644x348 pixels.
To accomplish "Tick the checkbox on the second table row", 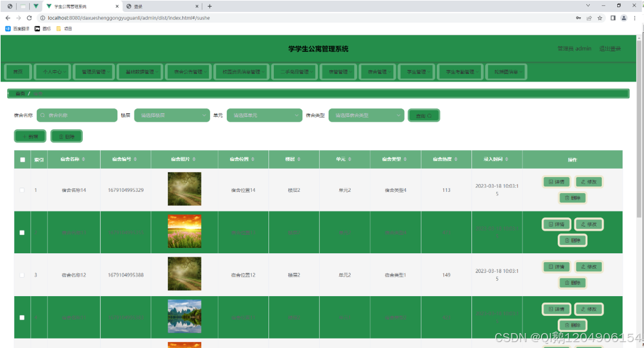I will (22, 232).
